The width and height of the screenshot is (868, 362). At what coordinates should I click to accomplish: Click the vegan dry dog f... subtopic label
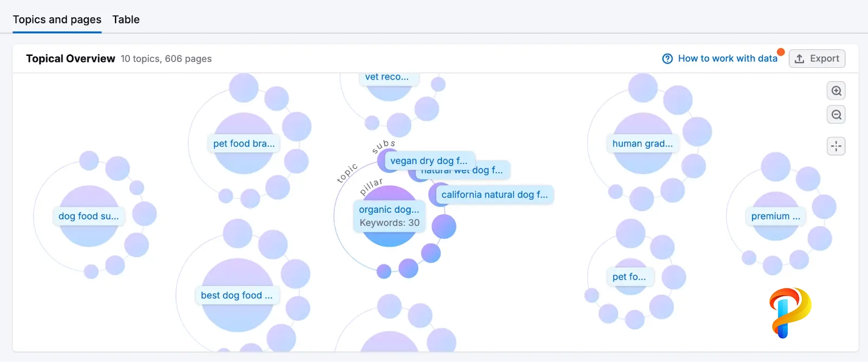coord(428,161)
